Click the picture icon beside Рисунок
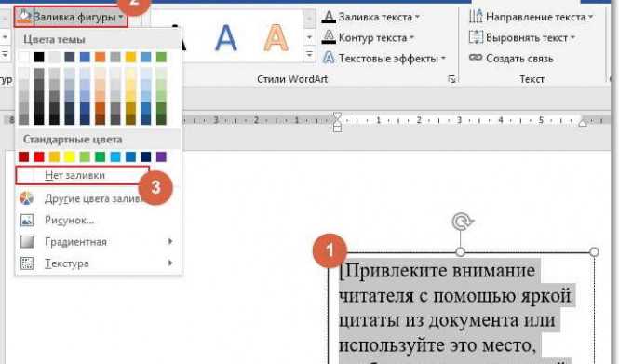Viewport: 619px width, 364px height. [27, 220]
